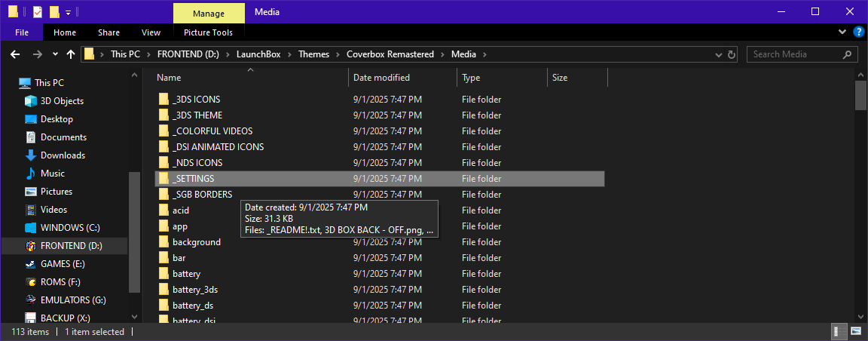Open the Recent locations dropdown
Image resolution: width=868 pixels, height=341 pixels.
pos(55,54)
